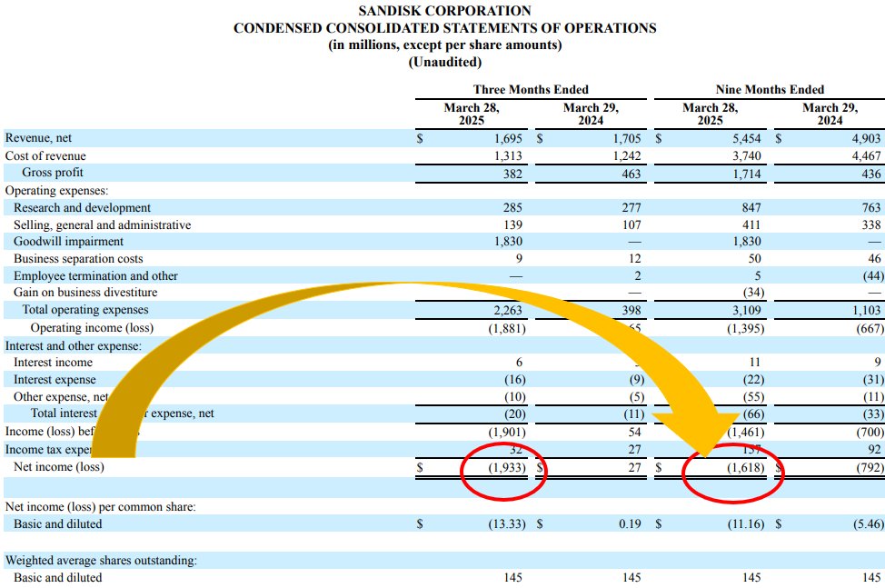
Task: Click per-share value (13.33)
Action: [x=507, y=524]
